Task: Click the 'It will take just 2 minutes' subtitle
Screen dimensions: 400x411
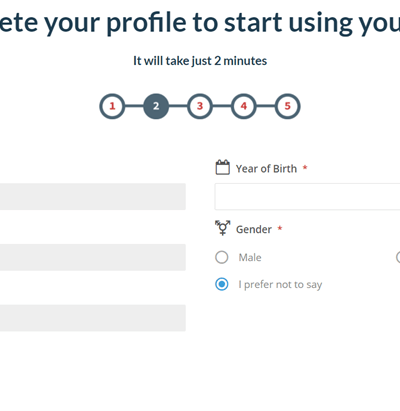Action: pyautogui.click(x=200, y=61)
